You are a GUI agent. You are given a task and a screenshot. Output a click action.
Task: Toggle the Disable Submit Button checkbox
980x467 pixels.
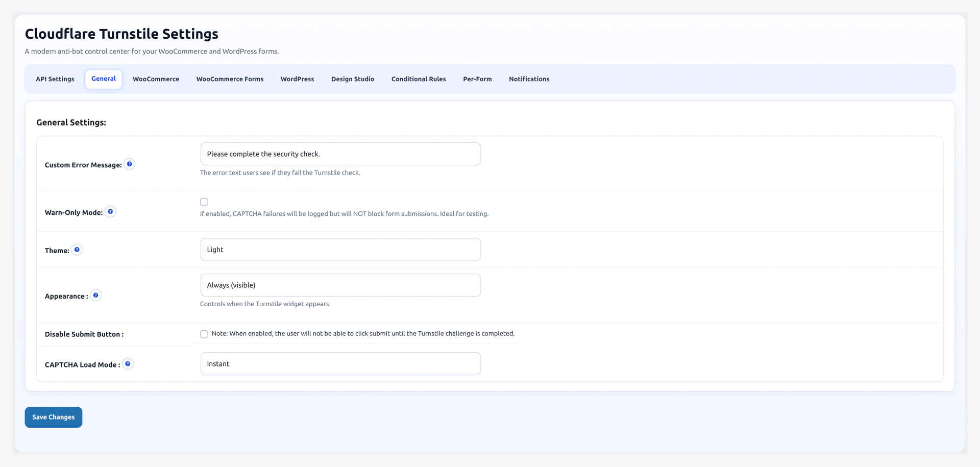204,334
